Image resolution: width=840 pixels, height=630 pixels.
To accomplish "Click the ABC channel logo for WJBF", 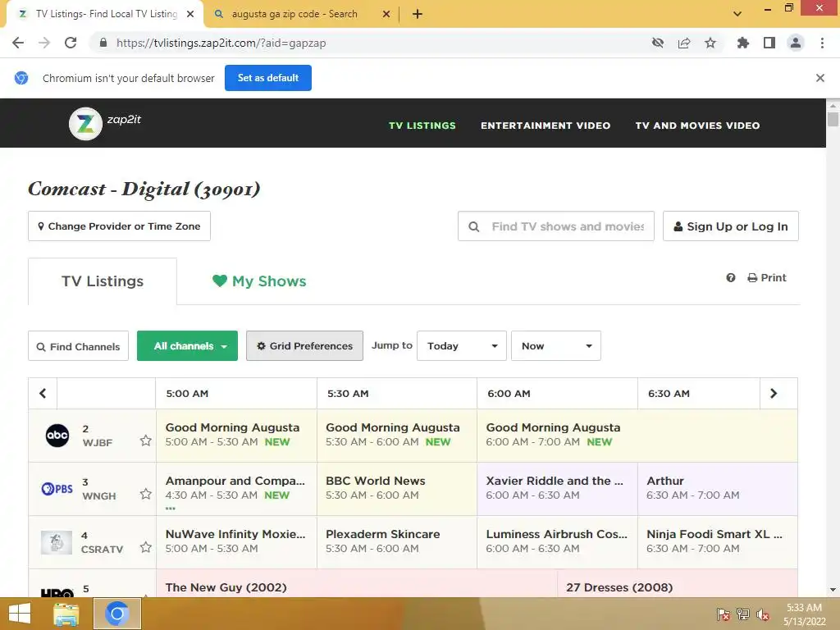I will (57, 436).
